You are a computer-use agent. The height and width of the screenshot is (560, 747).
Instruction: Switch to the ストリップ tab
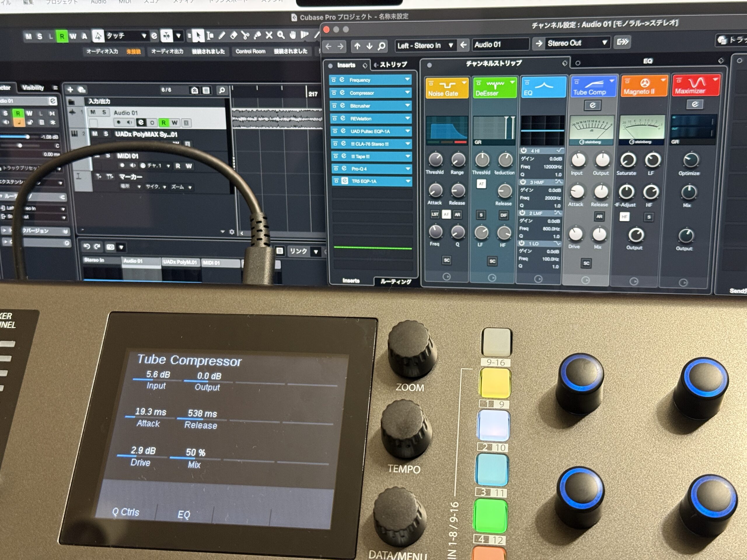click(x=393, y=64)
